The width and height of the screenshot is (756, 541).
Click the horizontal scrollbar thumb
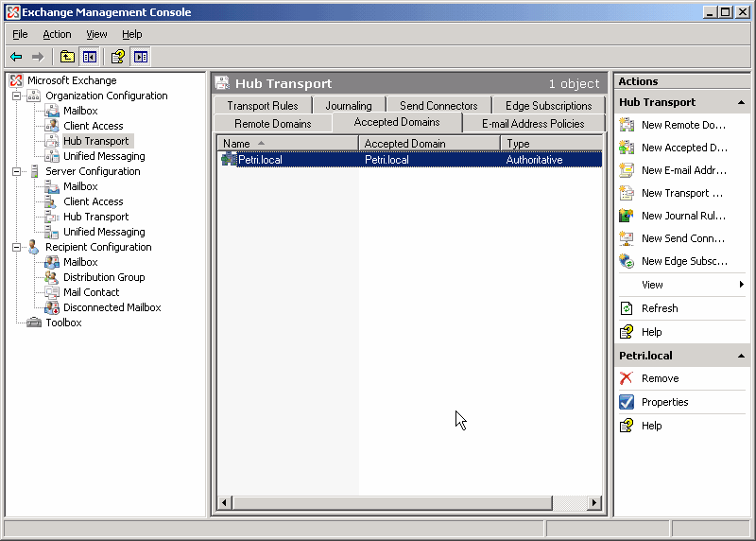coord(392,503)
